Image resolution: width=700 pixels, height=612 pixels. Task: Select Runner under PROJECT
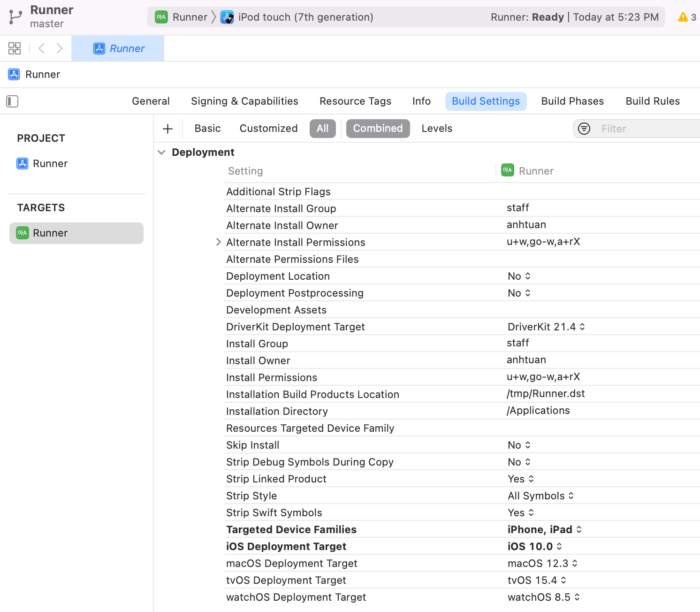pyautogui.click(x=42, y=163)
